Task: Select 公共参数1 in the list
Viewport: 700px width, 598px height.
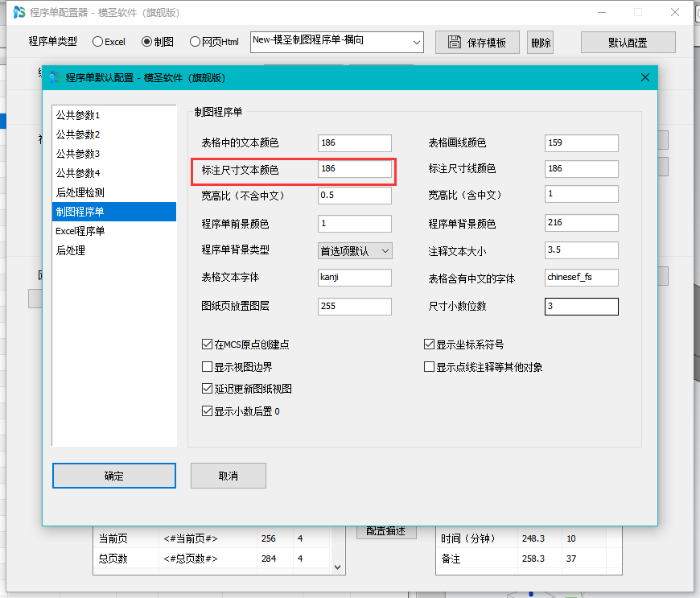Action: [113, 115]
